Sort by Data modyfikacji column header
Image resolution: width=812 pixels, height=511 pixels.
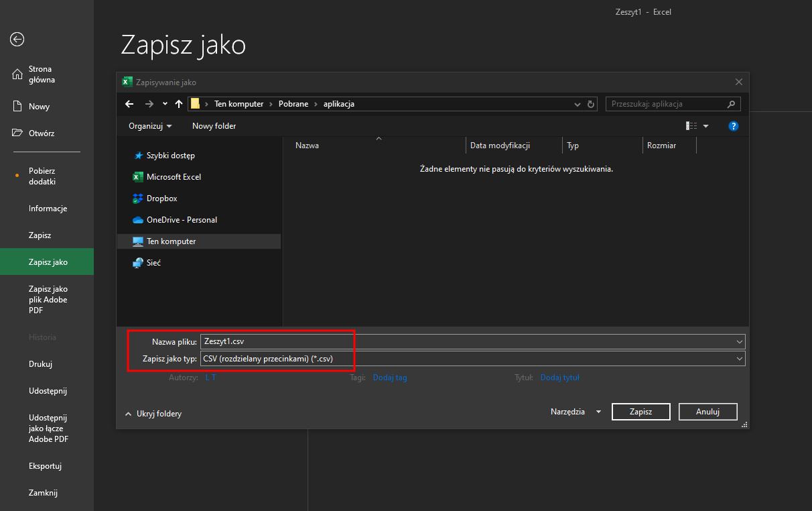500,146
